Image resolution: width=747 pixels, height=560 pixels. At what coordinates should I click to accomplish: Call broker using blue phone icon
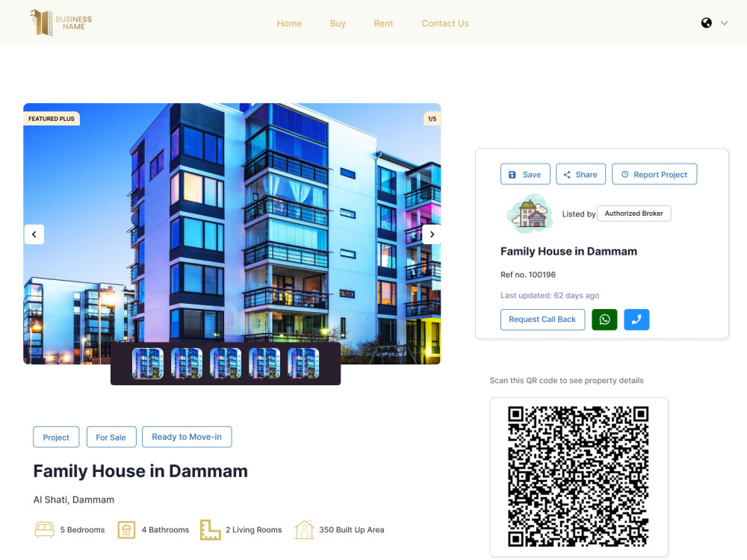(x=636, y=320)
